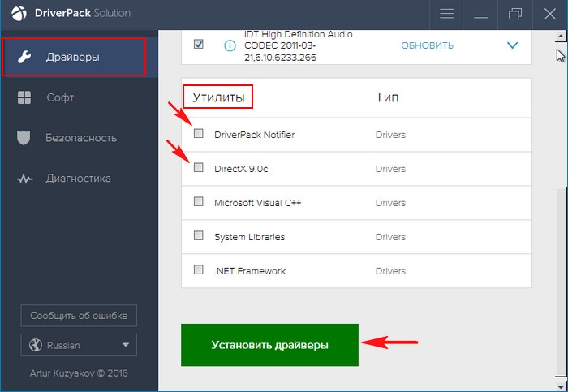Open the Диагностика section
The width and height of the screenshot is (568, 392).
[x=78, y=179]
